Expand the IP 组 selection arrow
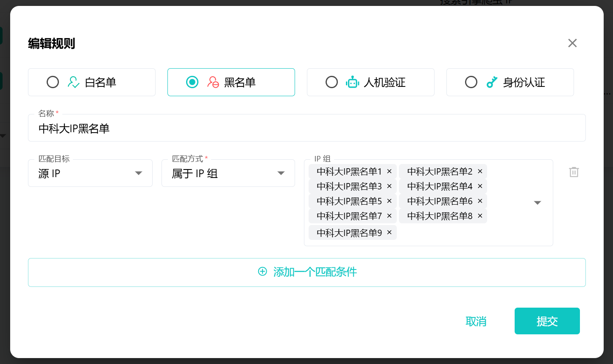 click(x=538, y=203)
